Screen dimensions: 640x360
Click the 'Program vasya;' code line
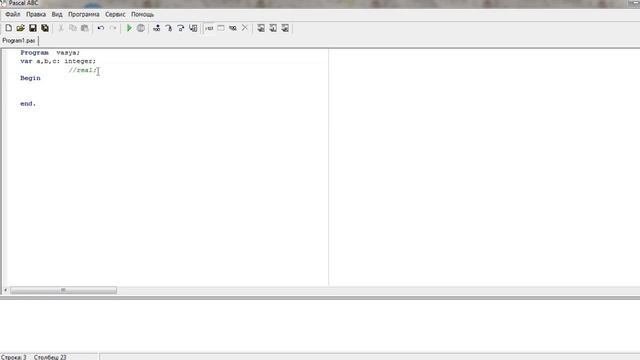(50, 53)
